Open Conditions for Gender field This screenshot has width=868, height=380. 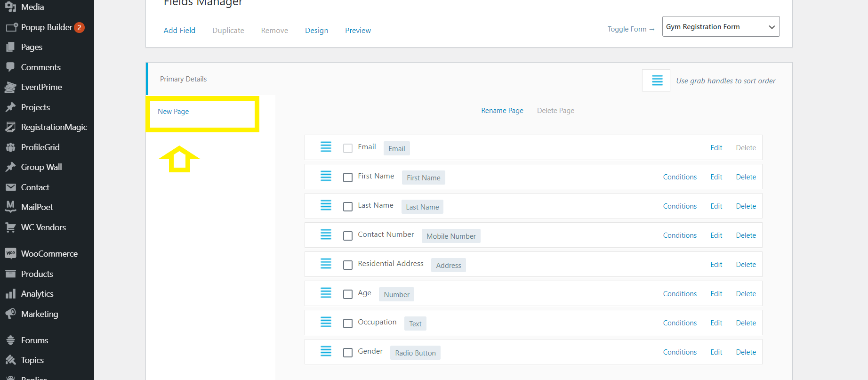[680, 352]
